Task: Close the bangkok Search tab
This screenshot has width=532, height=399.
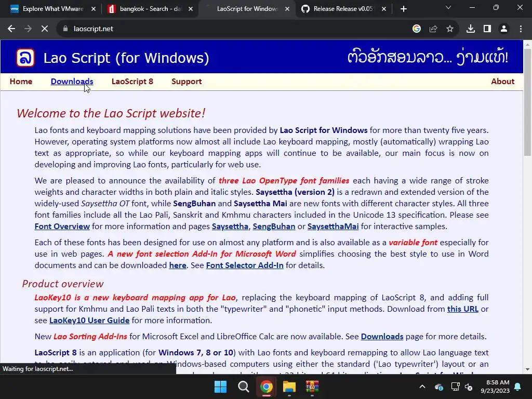Action: (x=191, y=9)
